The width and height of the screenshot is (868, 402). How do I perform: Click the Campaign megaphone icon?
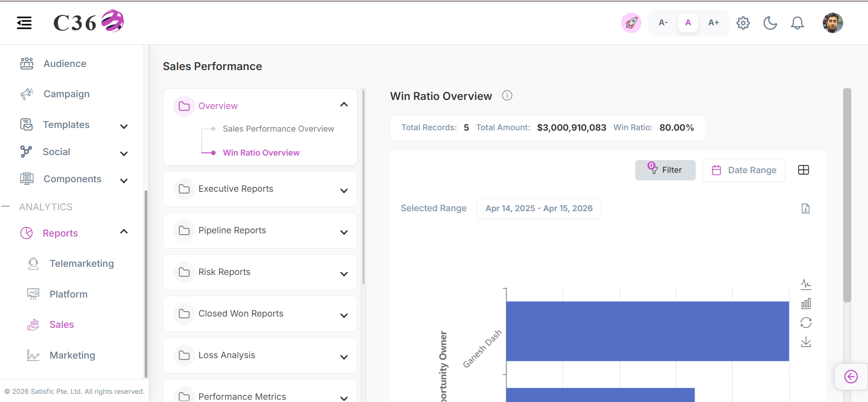pyautogui.click(x=27, y=94)
